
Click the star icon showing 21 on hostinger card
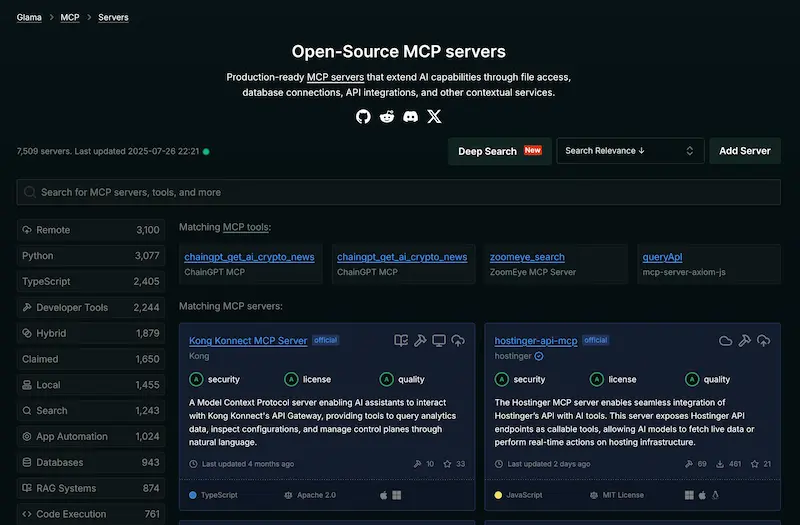[x=755, y=464]
